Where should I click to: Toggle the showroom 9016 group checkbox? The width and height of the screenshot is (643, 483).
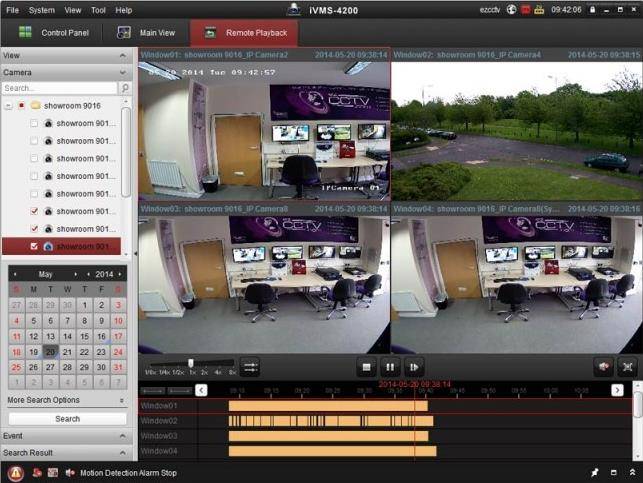pos(21,105)
